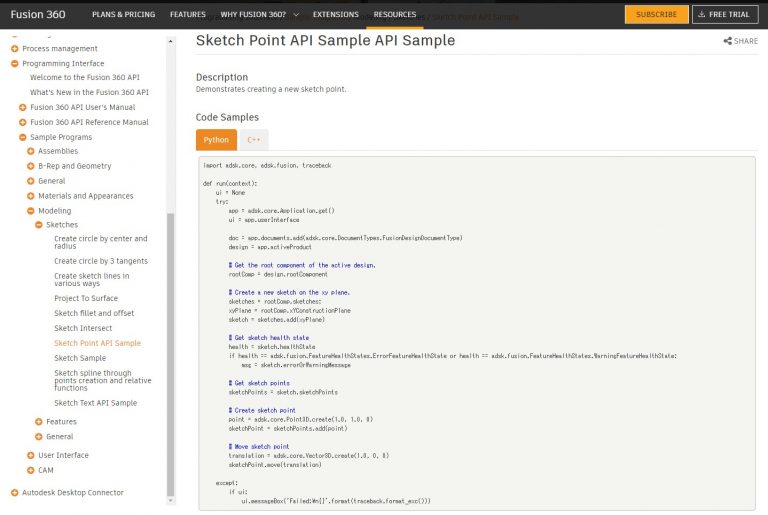Click the '# Move sketch point' comment line
The width and height of the screenshot is (768, 515).
point(259,447)
